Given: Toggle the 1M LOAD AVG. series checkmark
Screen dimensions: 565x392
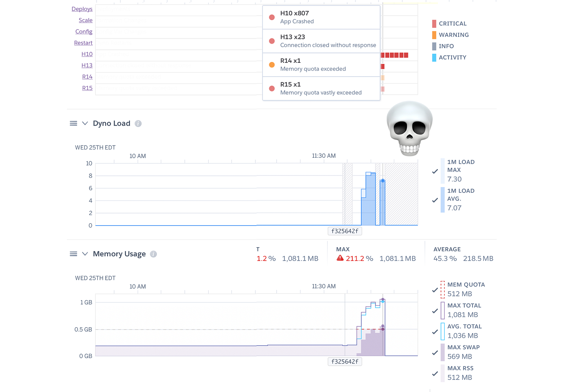Looking at the screenshot, I should [x=435, y=200].
